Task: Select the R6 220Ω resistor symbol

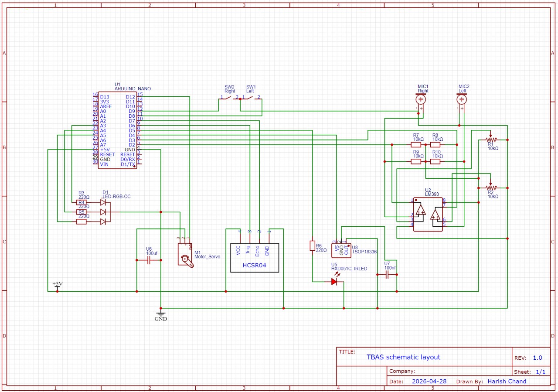Action: [x=312, y=245]
